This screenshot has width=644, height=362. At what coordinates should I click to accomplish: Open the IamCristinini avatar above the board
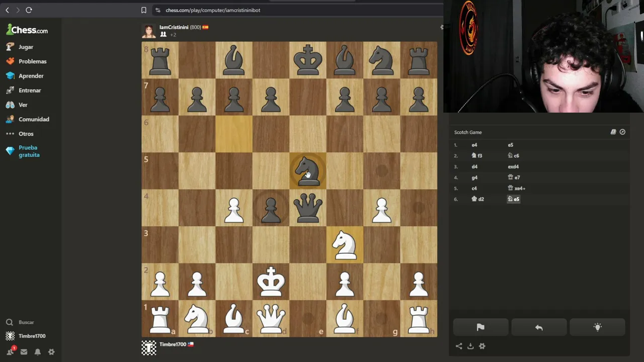click(x=149, y=31)
